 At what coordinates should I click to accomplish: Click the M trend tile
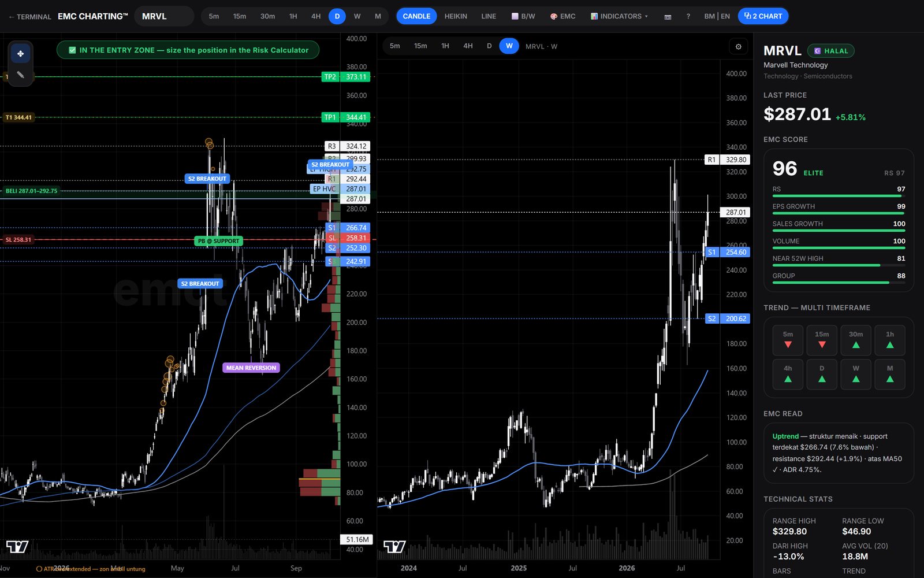pyautogui.click(x=890, y=374)
